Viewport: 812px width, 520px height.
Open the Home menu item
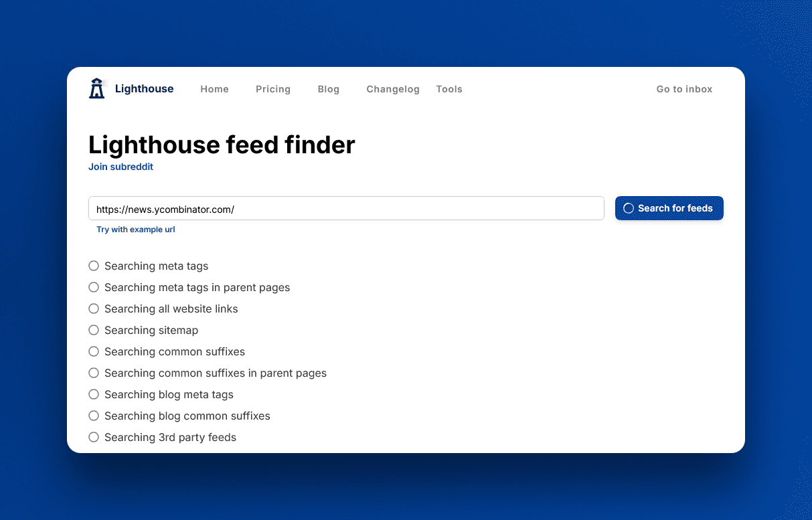[x=214, y=89]
